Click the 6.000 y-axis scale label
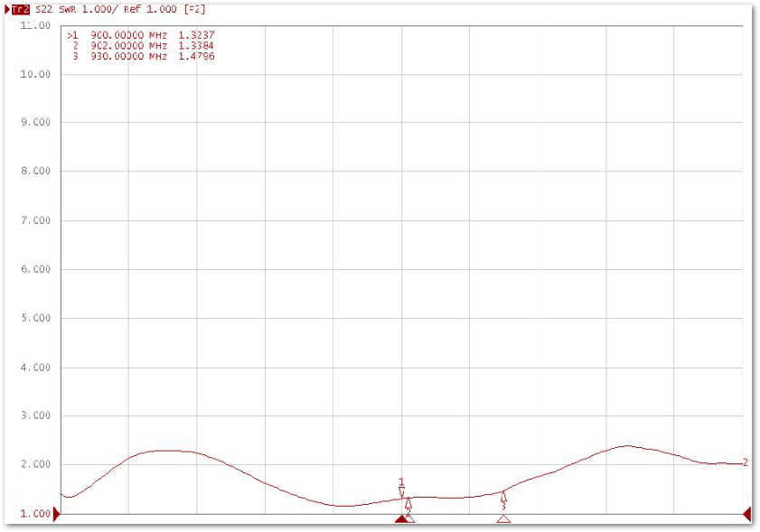Image resolution: width=760 pixels, height=532 pixels. 35,269
